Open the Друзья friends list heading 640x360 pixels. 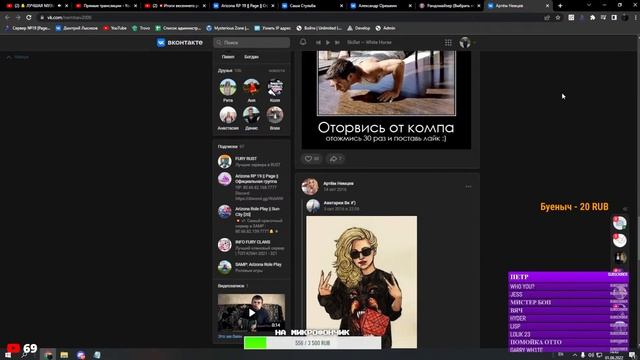225,71
